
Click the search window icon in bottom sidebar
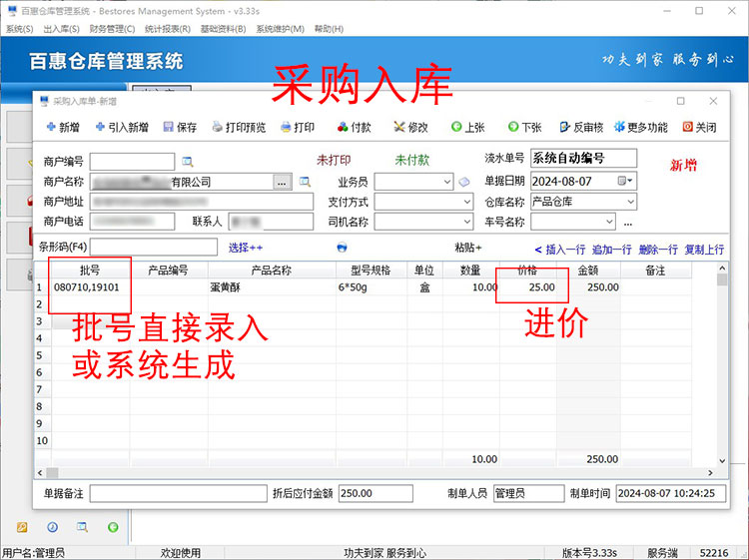coord(82,527)
